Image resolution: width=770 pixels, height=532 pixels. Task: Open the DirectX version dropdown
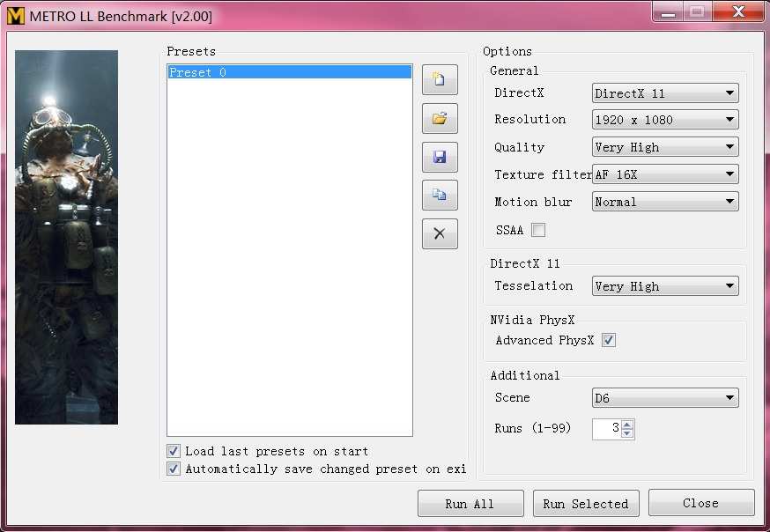[665, 93]
